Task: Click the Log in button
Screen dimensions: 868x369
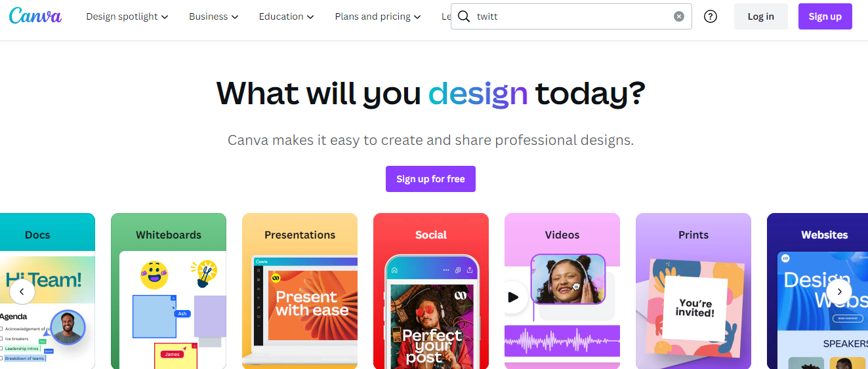Action: tap(760, 16)
